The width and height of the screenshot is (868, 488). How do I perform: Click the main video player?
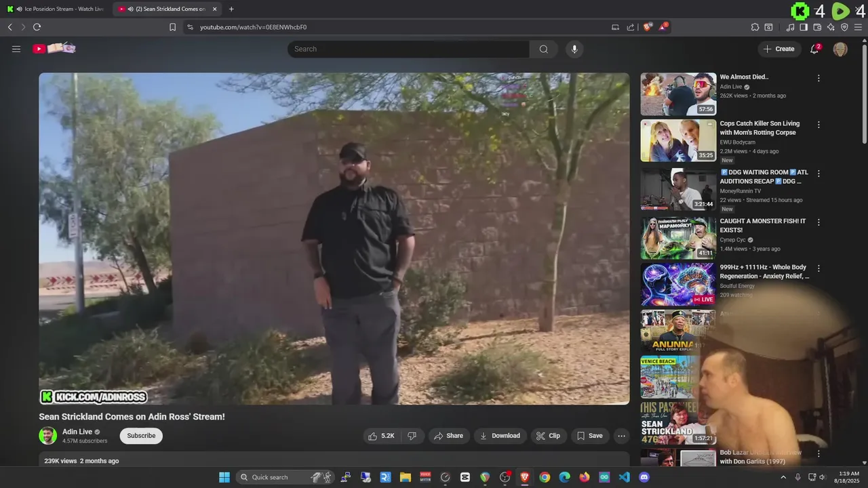[x=334, y=239]
